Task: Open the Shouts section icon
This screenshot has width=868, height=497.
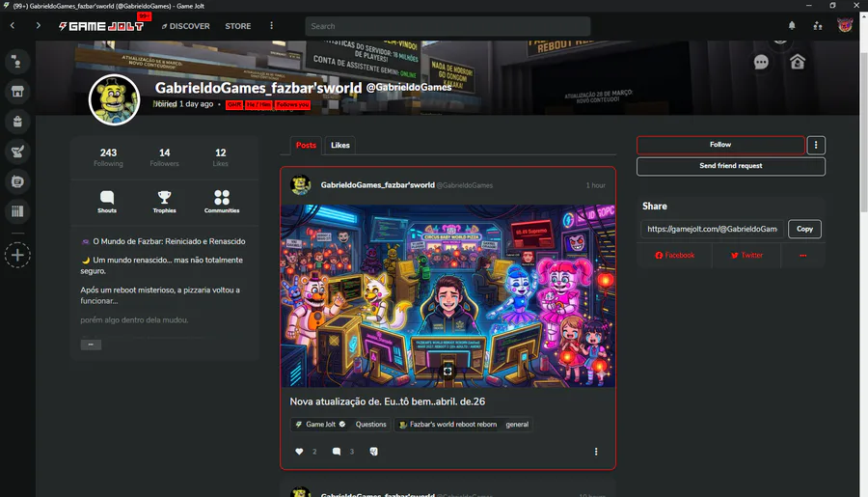Action: 107,202
